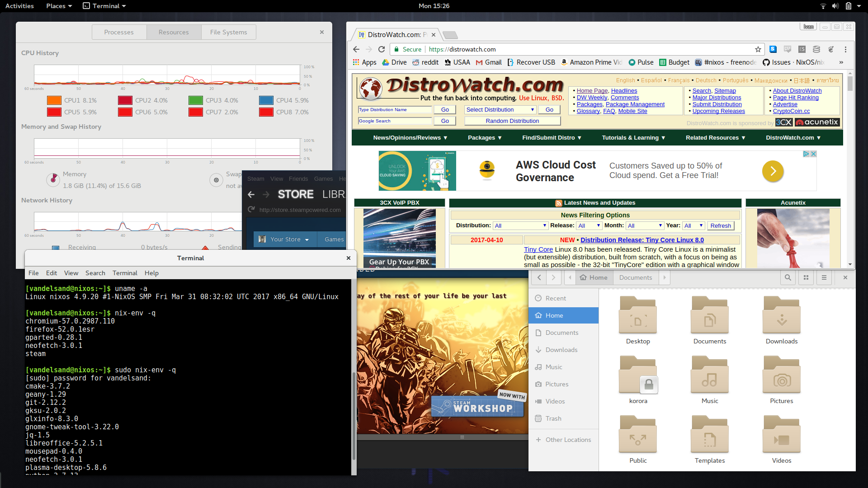Open the Select Distribution dropdown

click(500, 110)
